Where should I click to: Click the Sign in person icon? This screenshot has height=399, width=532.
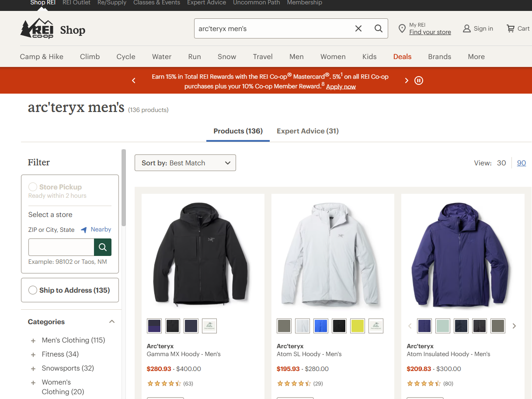(467, 29)
